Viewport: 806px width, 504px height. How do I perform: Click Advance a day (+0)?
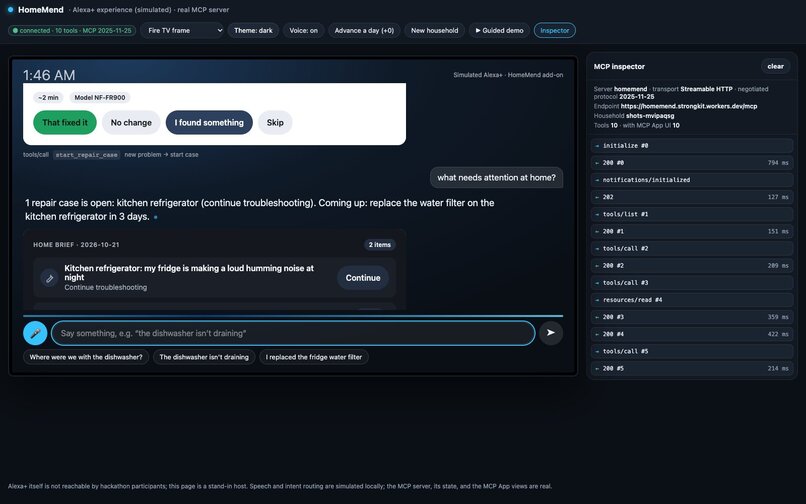pyautogui.click(x=364, y=30)
